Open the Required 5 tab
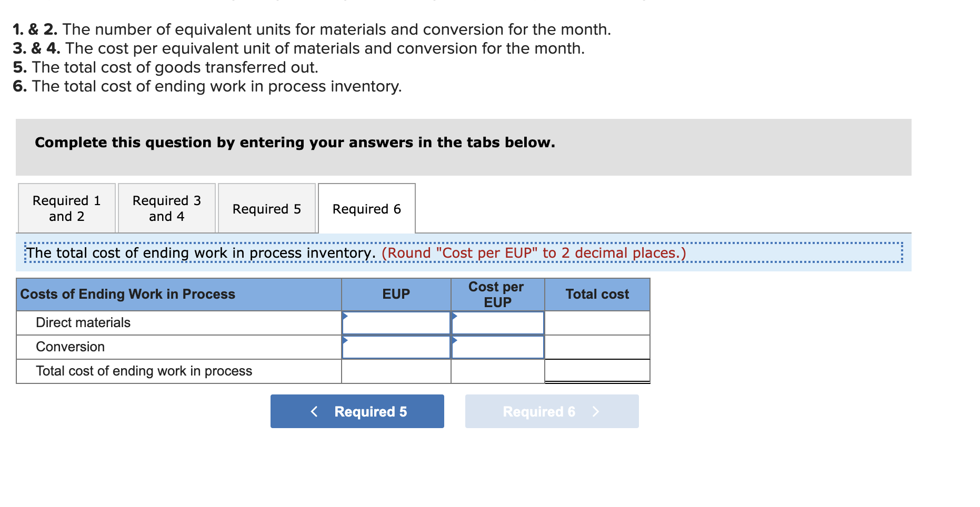The image size is (980, 507). point(266,209)
